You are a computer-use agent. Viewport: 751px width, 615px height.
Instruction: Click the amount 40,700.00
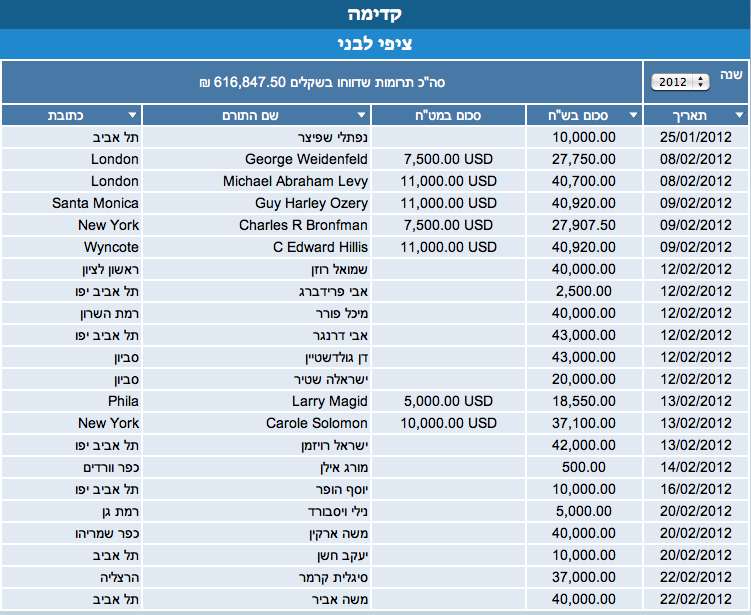click(x=584, y=181)
